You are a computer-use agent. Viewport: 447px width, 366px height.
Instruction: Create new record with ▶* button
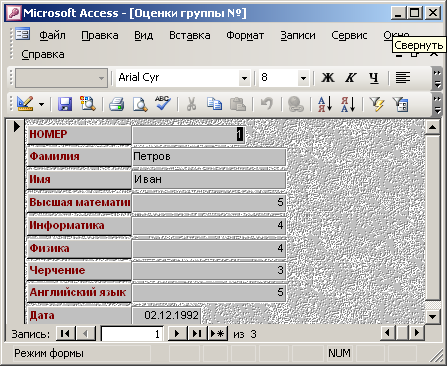click(x=217, y=333)
